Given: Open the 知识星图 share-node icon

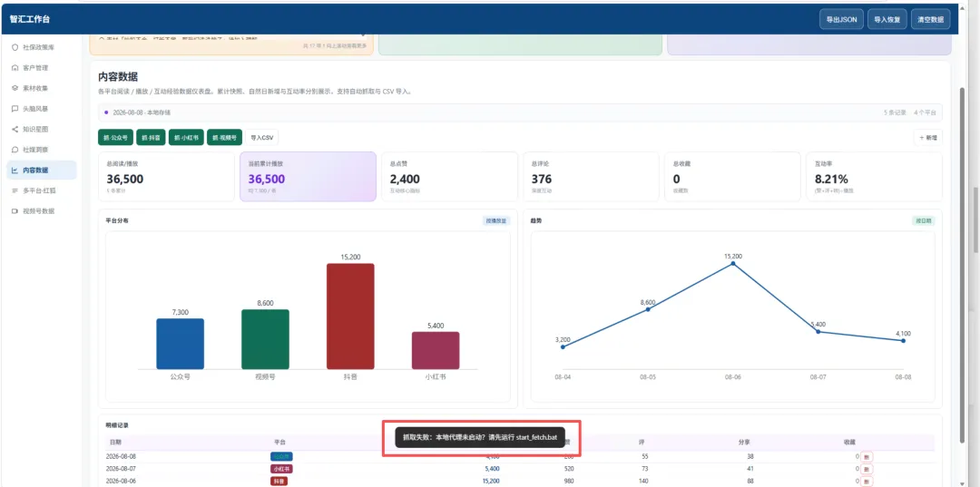Looking at the screenshot, I should pyautogui.click(x=15, y=130).
